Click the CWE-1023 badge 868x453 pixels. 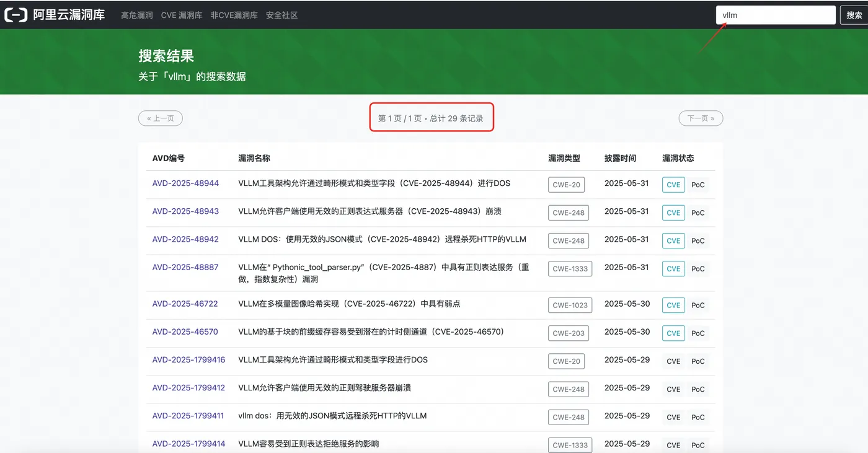click(x=570, y=305)
